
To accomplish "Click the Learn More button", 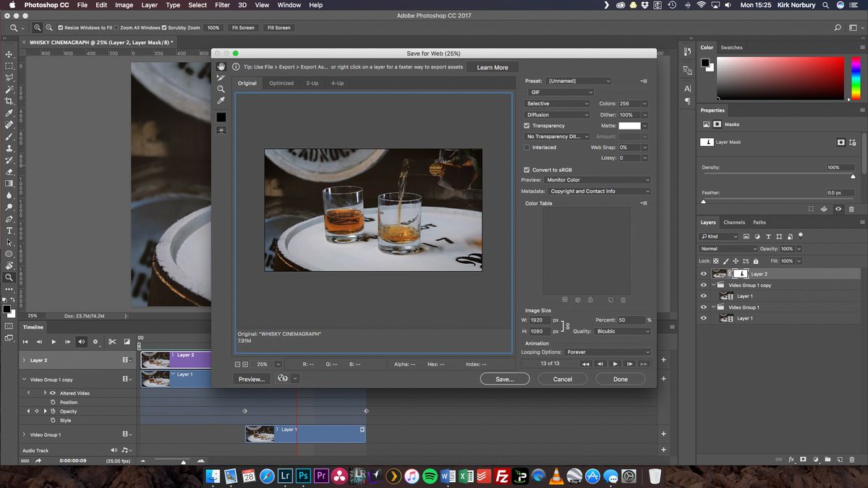I will pos(492,67).
